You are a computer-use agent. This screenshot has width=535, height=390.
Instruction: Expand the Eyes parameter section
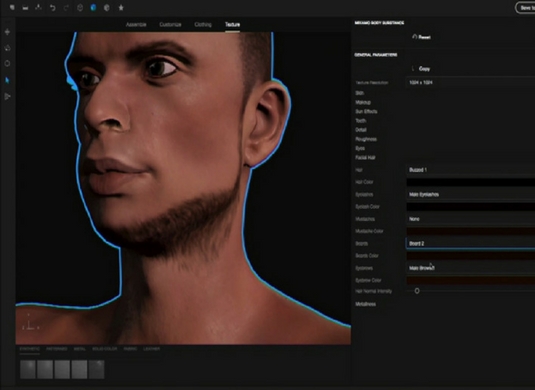tap(360, 148)
